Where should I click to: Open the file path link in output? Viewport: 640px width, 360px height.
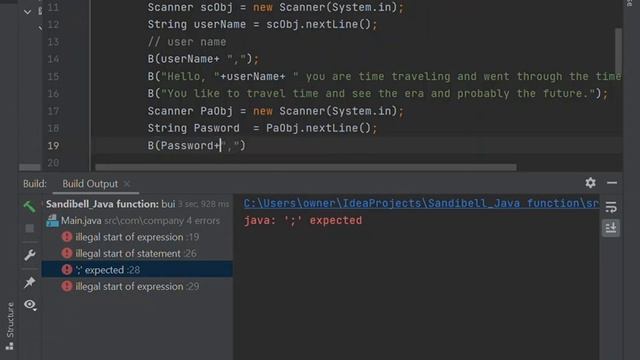(421, 203)
